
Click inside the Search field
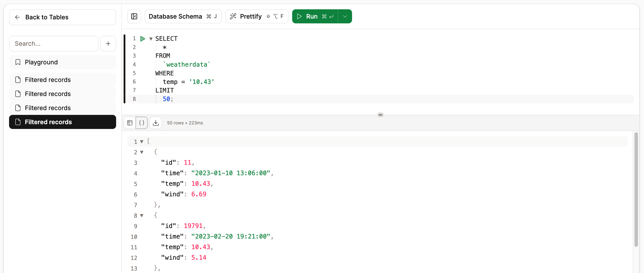point(53,43)
